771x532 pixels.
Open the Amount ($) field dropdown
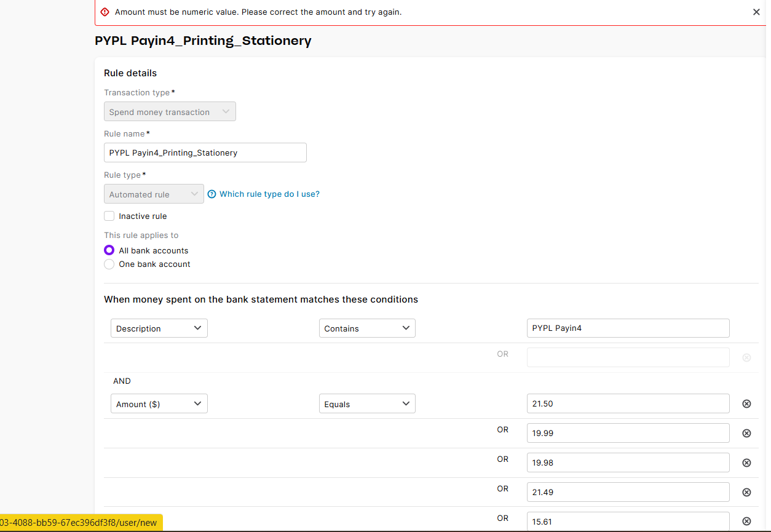159,404
